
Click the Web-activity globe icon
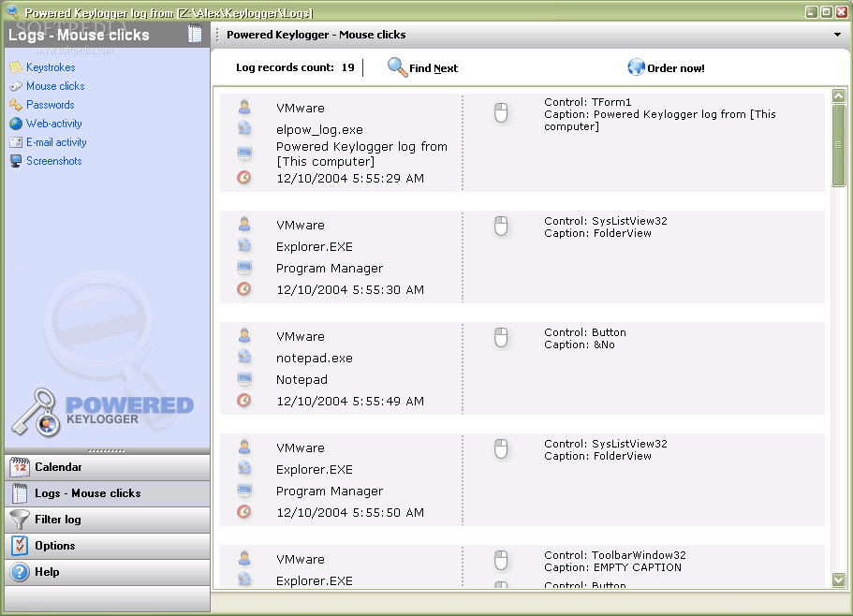tap(16, 124)
